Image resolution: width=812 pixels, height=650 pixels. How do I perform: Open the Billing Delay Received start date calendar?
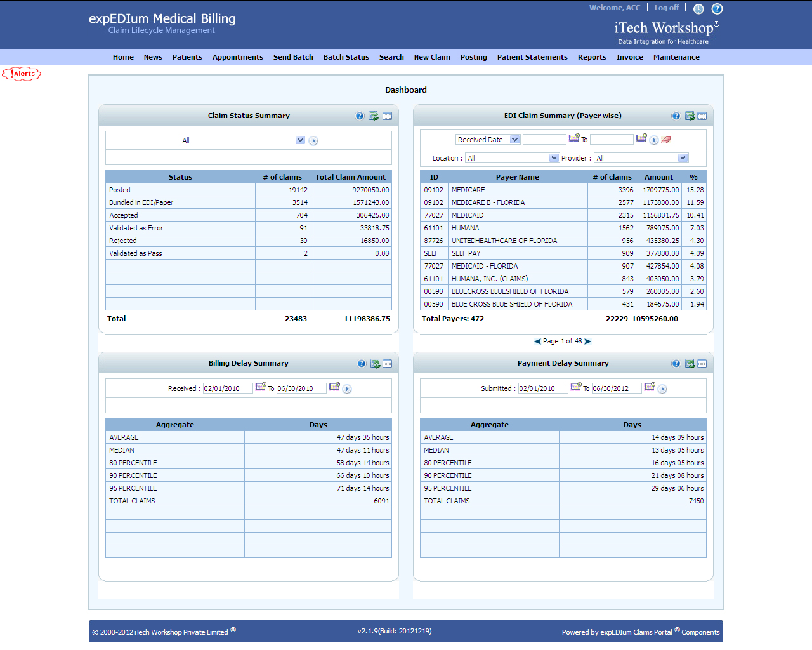[x=261, y=387]
